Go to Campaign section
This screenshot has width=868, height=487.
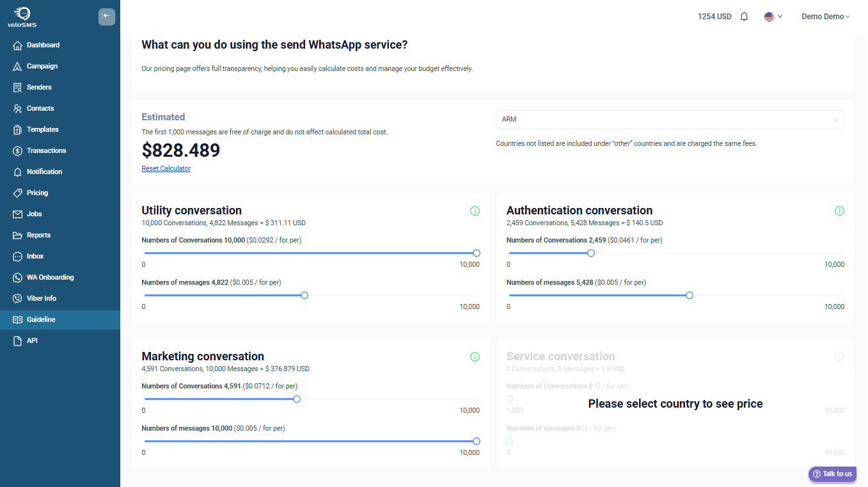(x=60, y=67)
